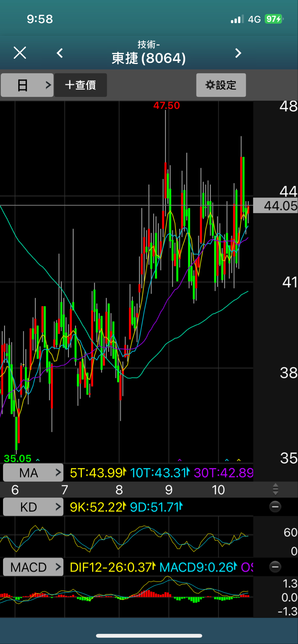Tap the 查價 price lookup button

tap(80, 85)
